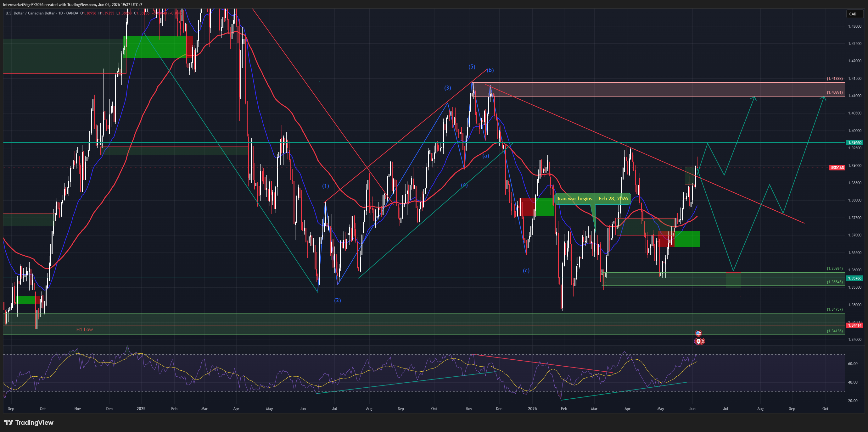Screen dimensions: 868x432
Task: Click the (1.35934) zone price text
Action: [x=835, y=269]
